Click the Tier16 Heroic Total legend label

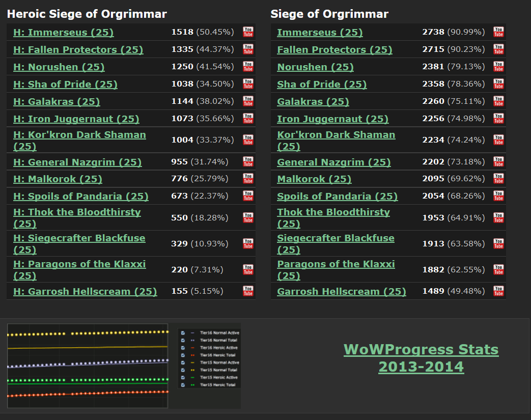217,355
